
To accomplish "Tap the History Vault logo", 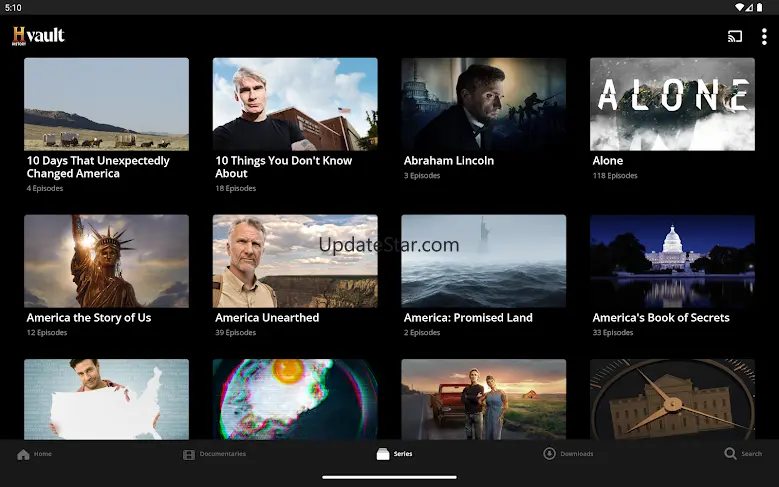I will pyautogui.click(x=38, y=36).
